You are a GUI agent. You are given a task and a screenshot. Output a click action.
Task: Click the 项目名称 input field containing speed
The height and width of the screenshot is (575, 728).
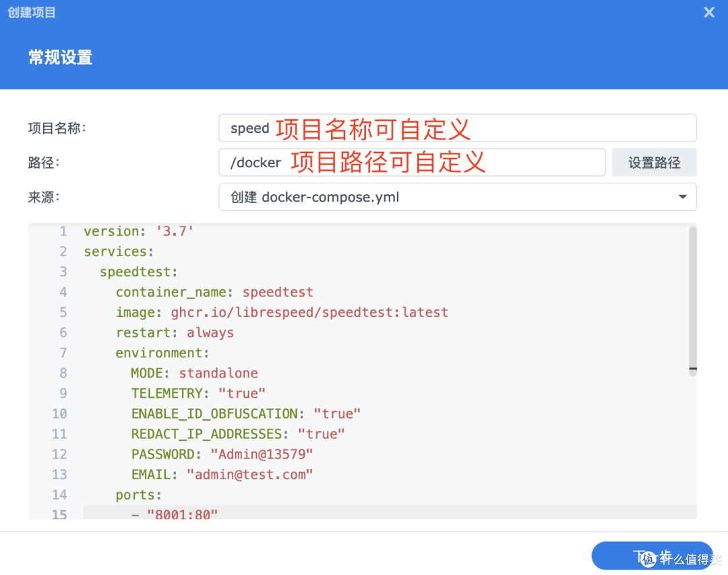tap(457, 127)
